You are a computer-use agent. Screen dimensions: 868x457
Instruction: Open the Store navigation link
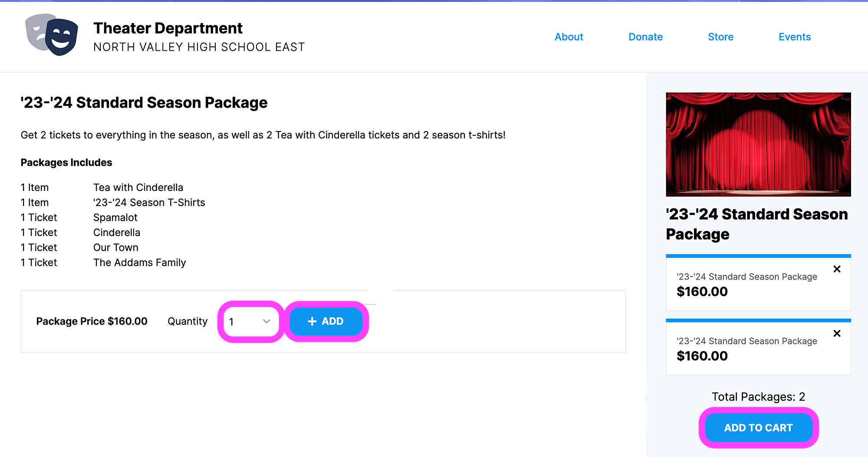(x=720, y=37)
